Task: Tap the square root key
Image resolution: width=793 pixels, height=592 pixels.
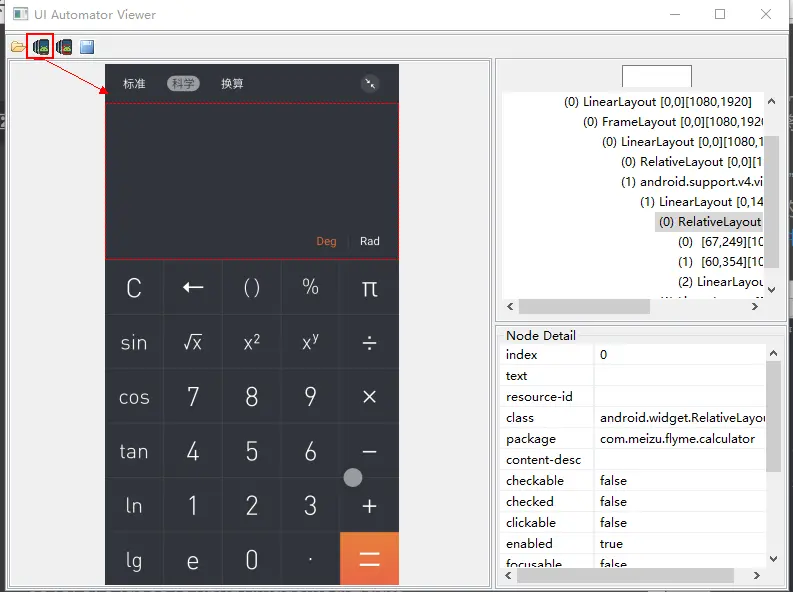Action: point(193,343)
